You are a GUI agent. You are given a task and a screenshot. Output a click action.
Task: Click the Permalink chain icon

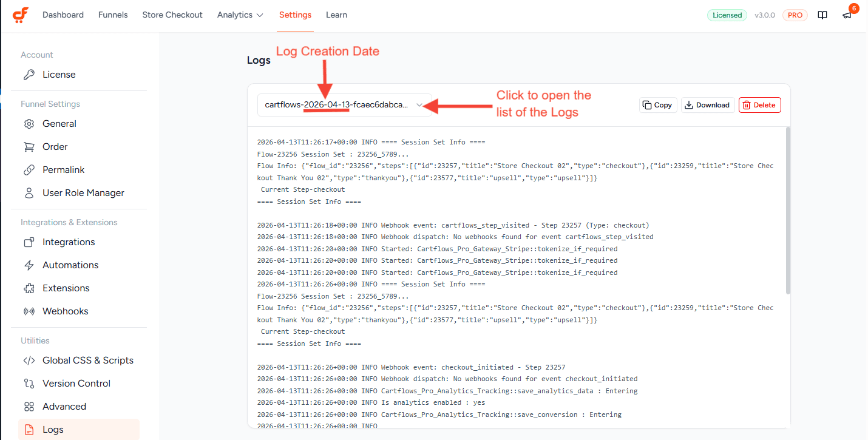pyautogui.click(x=29, y=170)
